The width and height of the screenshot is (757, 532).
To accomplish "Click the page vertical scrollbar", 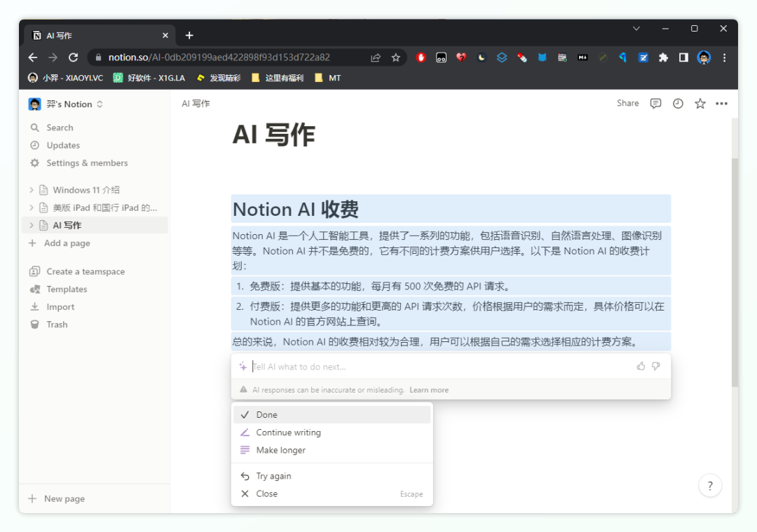I will [x=734, y=273].
